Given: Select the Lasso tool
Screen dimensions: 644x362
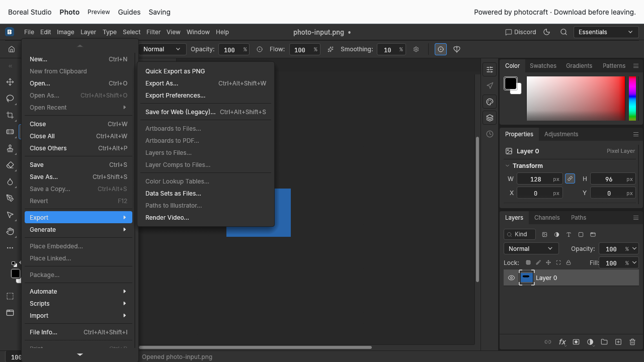Looking at the screenshot, I should (x=10, y=99).
